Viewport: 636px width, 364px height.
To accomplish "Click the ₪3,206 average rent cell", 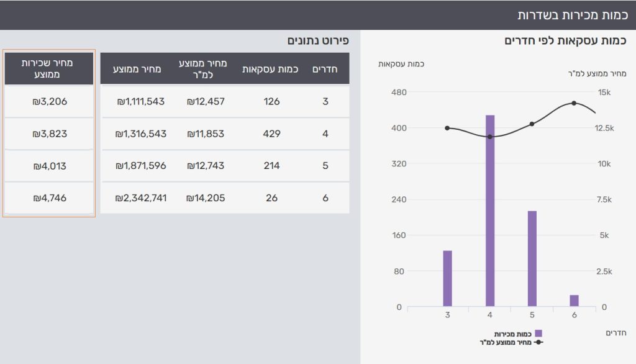I will coord(49,101).
